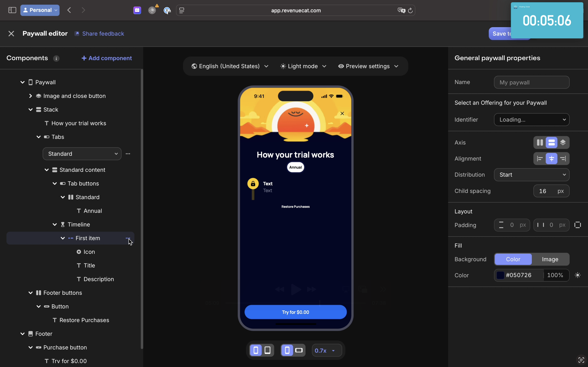Open the Light mode menu

[x=303, y=66]
